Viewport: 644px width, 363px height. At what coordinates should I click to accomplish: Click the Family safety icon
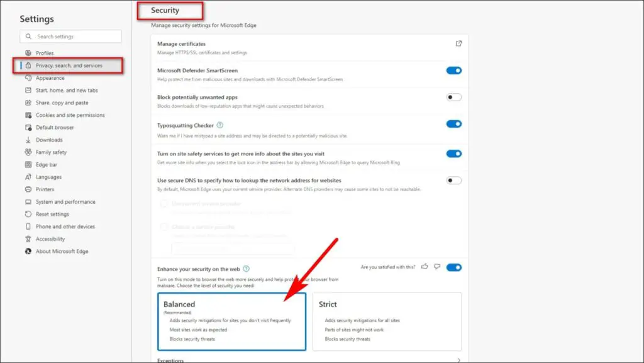(28, 152)
